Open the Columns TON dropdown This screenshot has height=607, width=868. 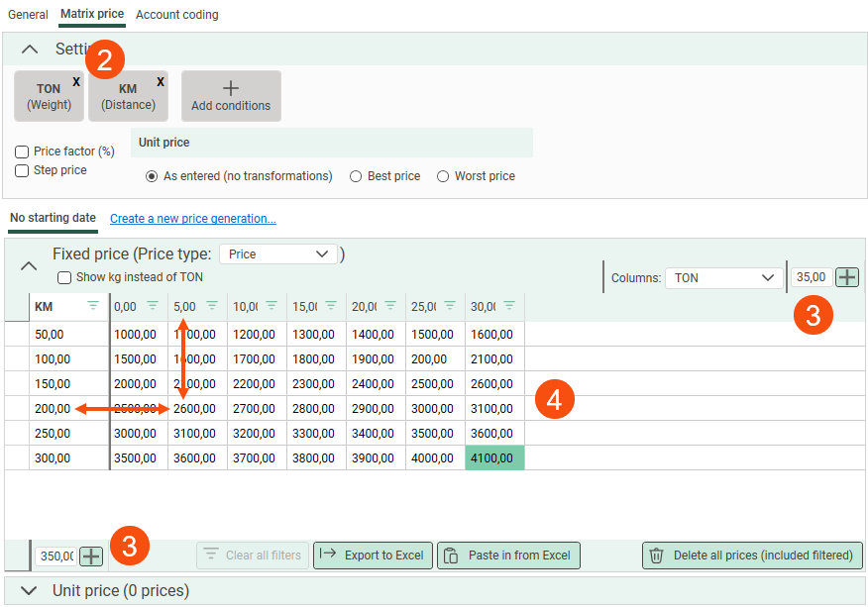click(x=723, y=278)
